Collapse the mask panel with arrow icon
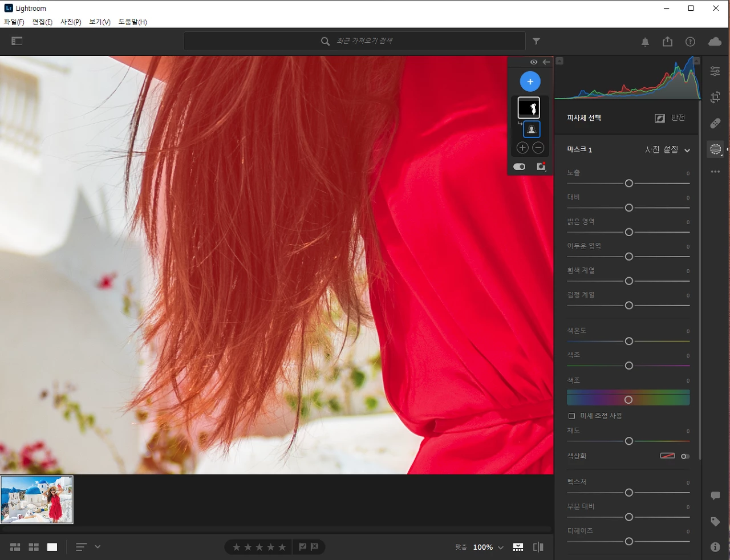The image size is (730, 560). pyautogui.click(x=546, y=62)
